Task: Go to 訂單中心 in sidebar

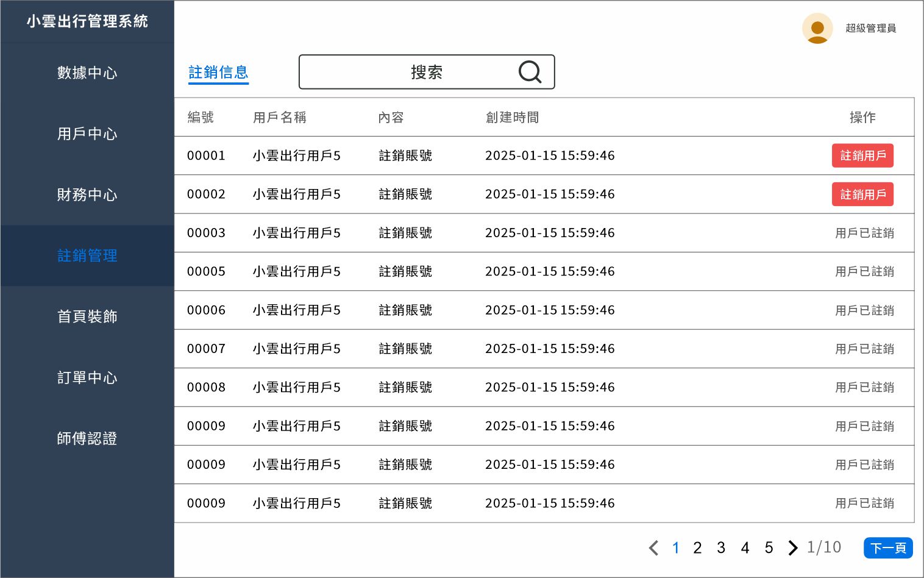Action: 87,377
